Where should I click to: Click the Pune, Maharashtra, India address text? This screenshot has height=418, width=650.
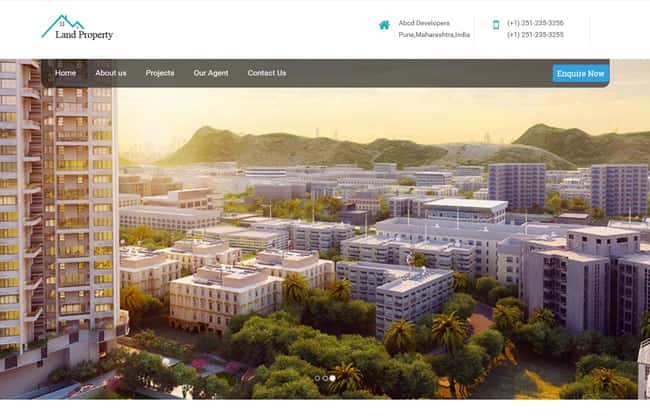[434, 35]
